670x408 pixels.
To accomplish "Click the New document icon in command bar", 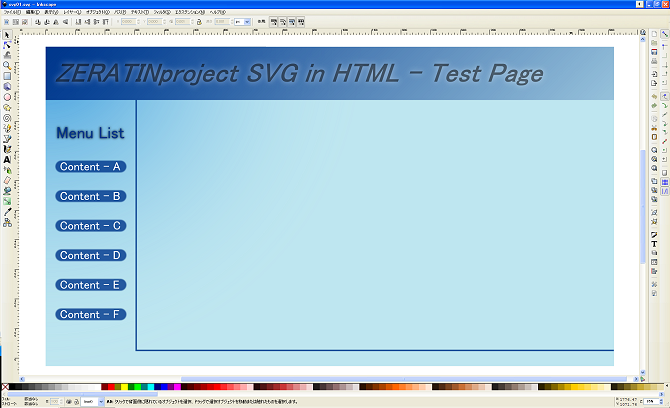I will click(654, 34).
